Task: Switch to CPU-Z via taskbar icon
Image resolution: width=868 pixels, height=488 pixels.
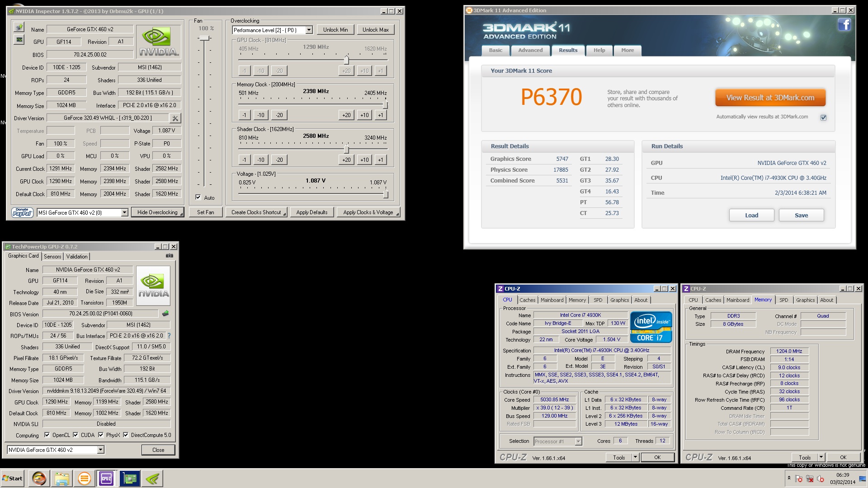Action: (107, 479)
